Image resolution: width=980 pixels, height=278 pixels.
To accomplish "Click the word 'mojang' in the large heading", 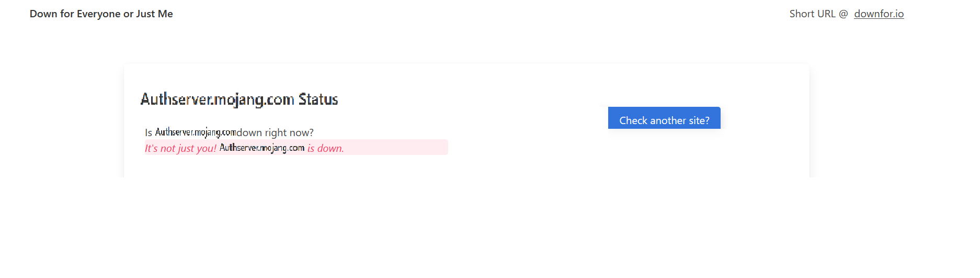I will point(238,99).
